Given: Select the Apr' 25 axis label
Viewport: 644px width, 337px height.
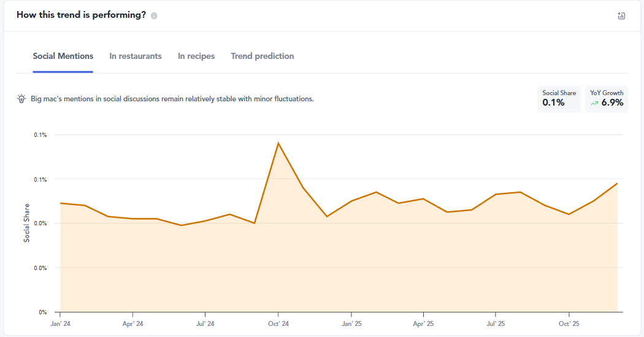Looking at the screenshot, I should tap(423, 323).
